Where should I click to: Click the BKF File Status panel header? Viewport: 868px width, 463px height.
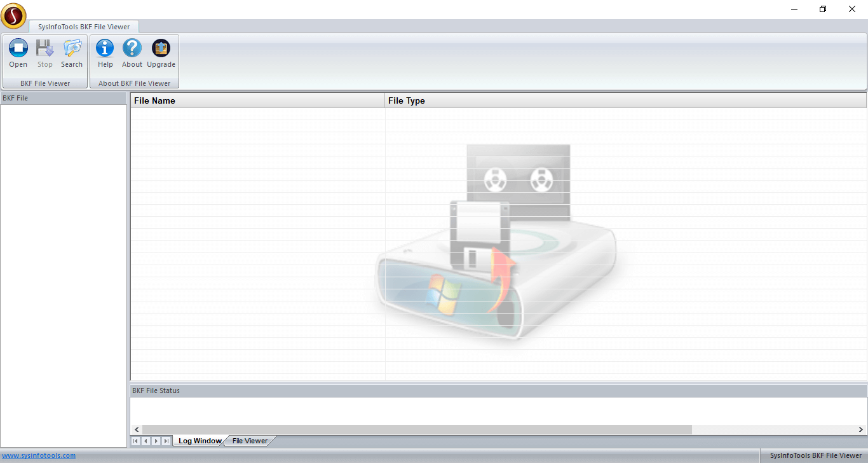coord(498,390)
